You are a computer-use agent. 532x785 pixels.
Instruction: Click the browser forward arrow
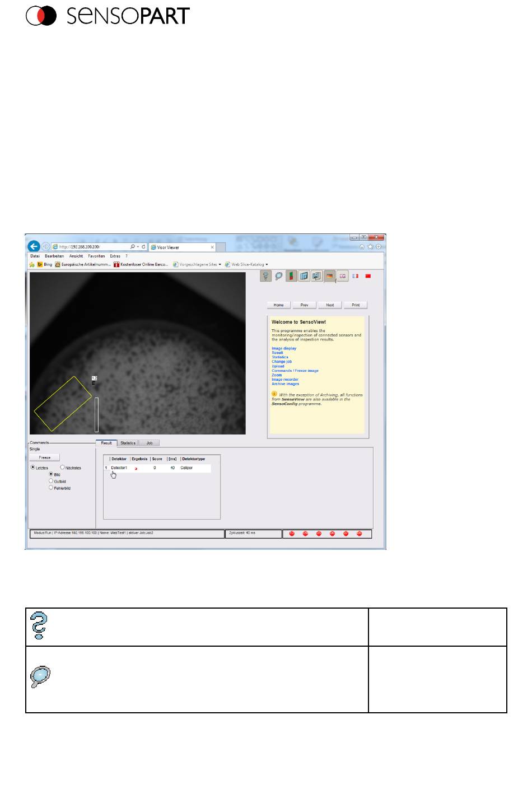(46, 246)
